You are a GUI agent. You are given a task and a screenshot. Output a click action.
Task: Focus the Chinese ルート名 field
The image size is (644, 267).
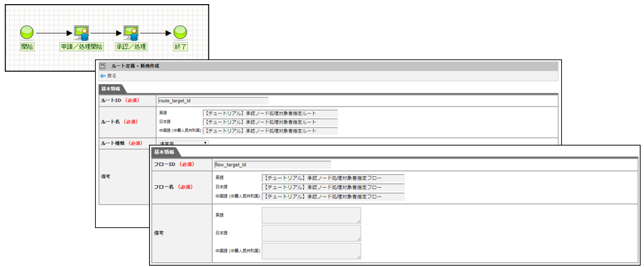point(270,131)
